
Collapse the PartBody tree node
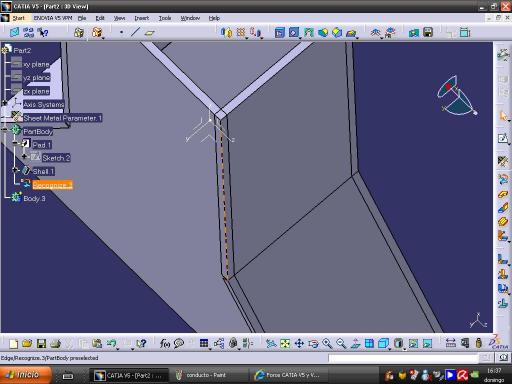coord(5,129)
